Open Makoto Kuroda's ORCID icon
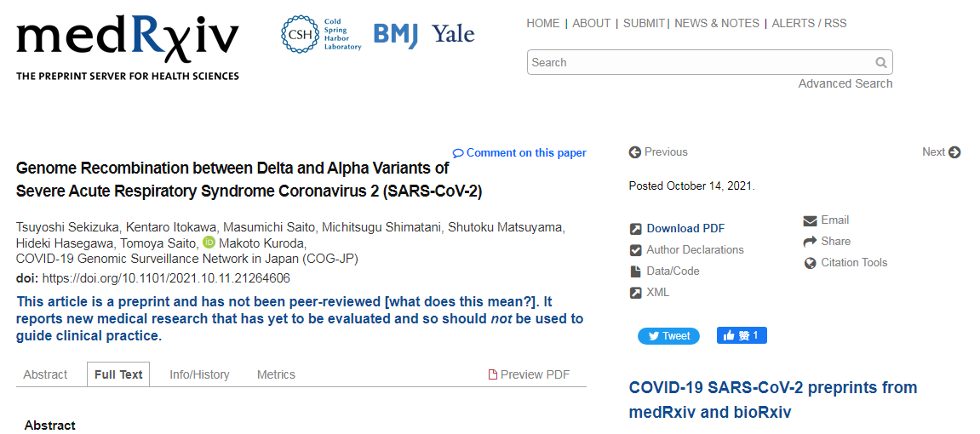Image resolution: width=980 pixels, height=434 pixels. point(209,243)
